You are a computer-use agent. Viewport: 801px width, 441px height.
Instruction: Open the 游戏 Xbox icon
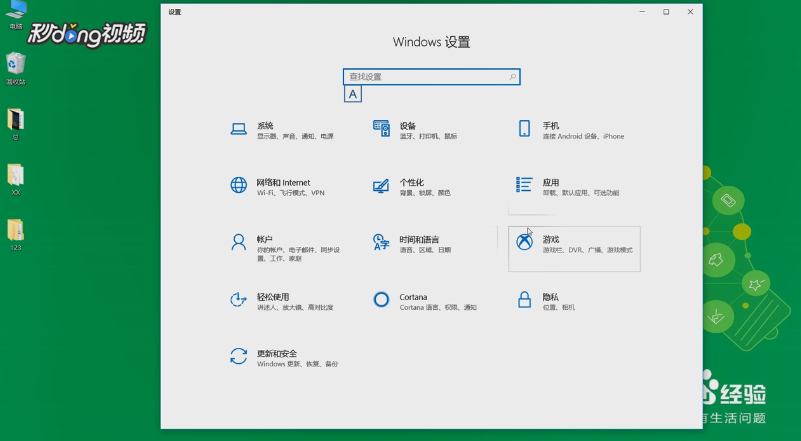click(x=524, y=242)
